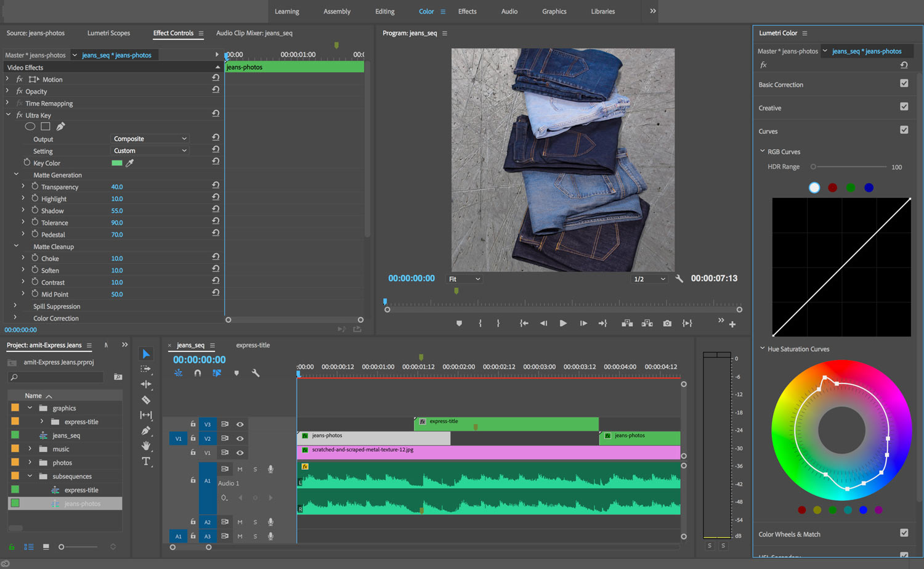The height and width of the screenshot is (569, 924).
Task: Select the red channel swatch under RGB Curves
Action: (x=832, y=187)
